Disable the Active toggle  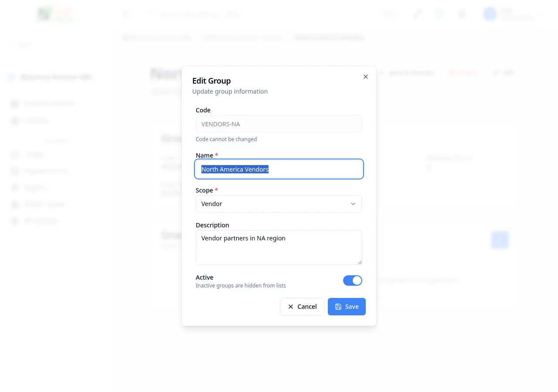353,280
